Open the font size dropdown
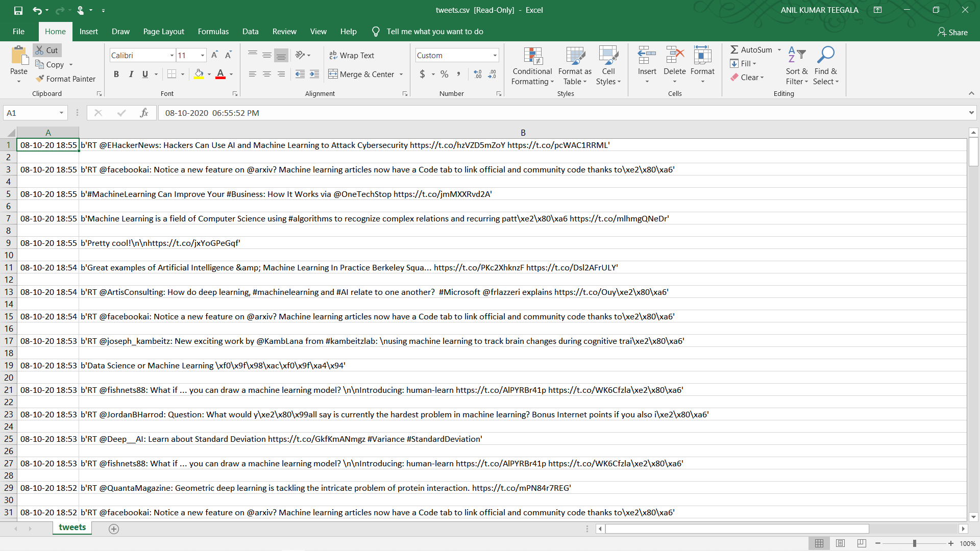The width and height of the screenshot is (980, 551). [x=203, y=55]
